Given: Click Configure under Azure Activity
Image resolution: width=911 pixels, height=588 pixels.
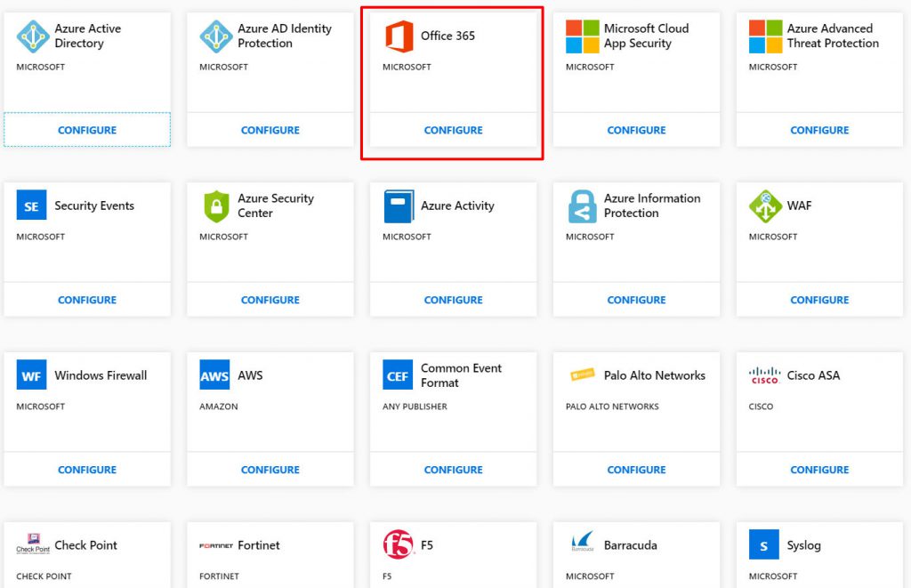Looking at the screenshot, I should click(453, 299).
